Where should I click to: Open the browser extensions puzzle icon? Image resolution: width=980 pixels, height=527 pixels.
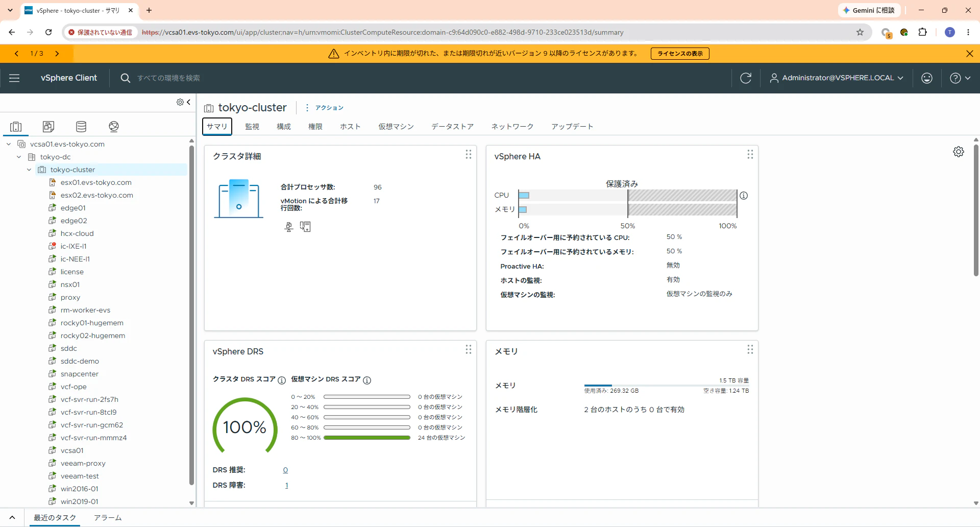[x=922, y=32]
